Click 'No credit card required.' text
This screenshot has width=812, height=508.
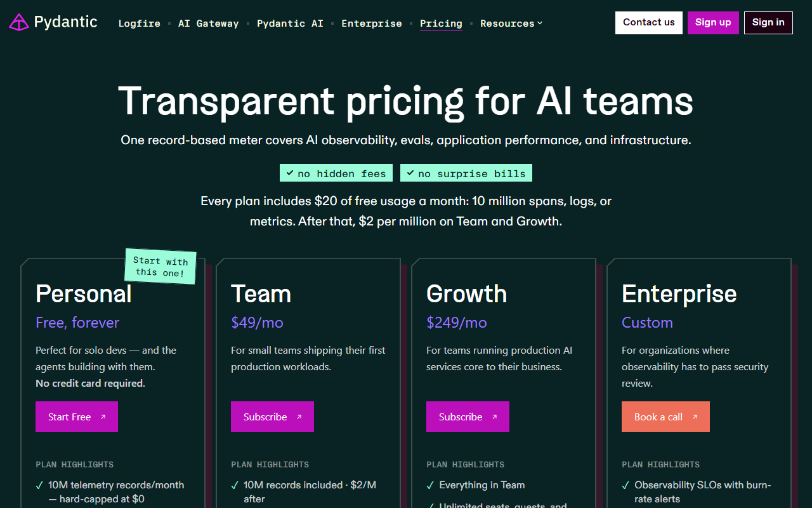(90, 383)
